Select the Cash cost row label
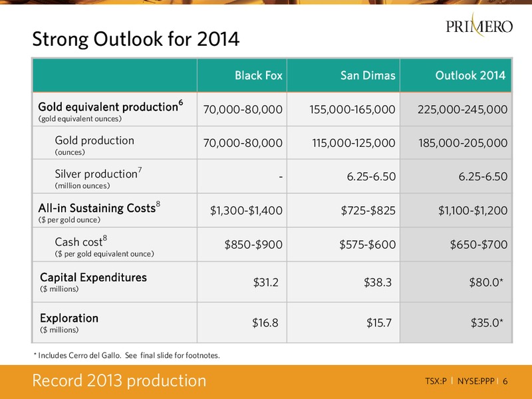Screen dimensions: 532x399 click(x=80, y=241)
